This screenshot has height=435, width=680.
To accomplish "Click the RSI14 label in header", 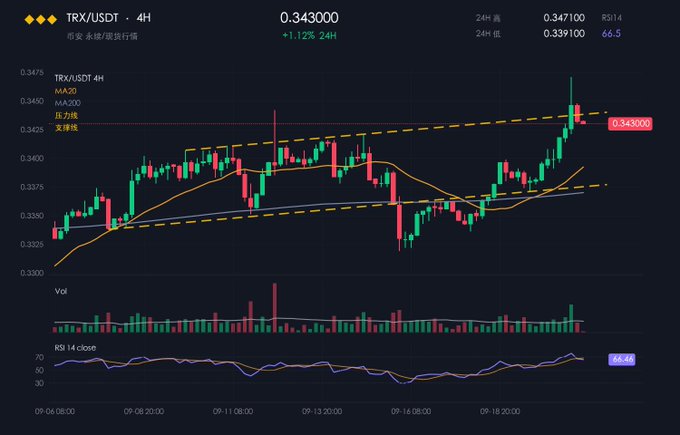I will tap(611, 18).
